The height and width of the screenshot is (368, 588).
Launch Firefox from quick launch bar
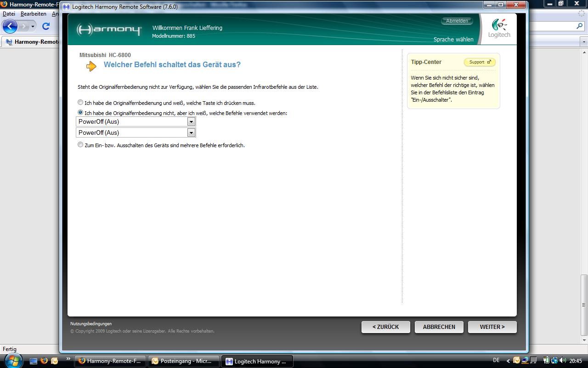point(44,361)
